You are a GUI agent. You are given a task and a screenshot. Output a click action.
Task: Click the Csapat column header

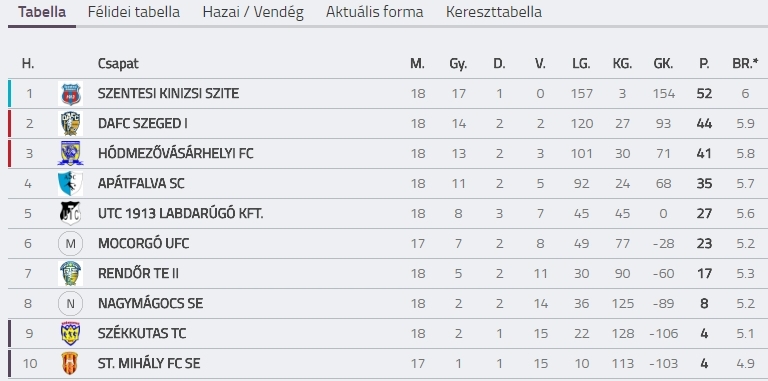tap(118, 64)
